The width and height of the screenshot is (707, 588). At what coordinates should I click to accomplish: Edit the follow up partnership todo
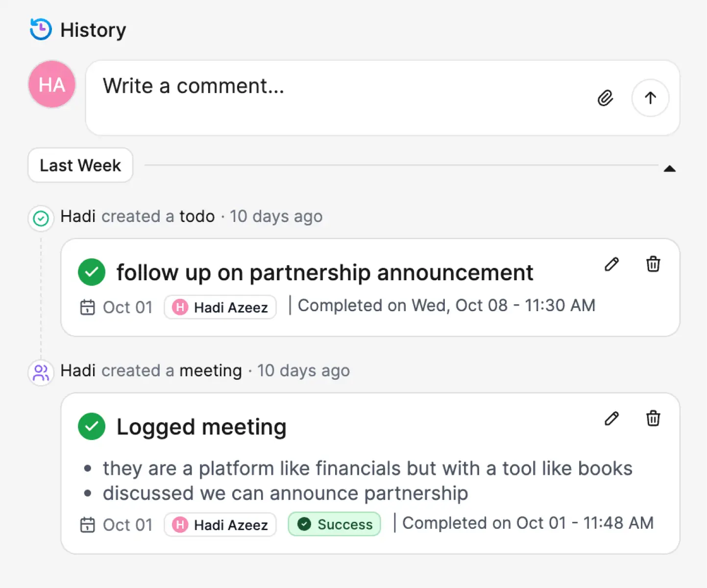[x=611, y=265]
